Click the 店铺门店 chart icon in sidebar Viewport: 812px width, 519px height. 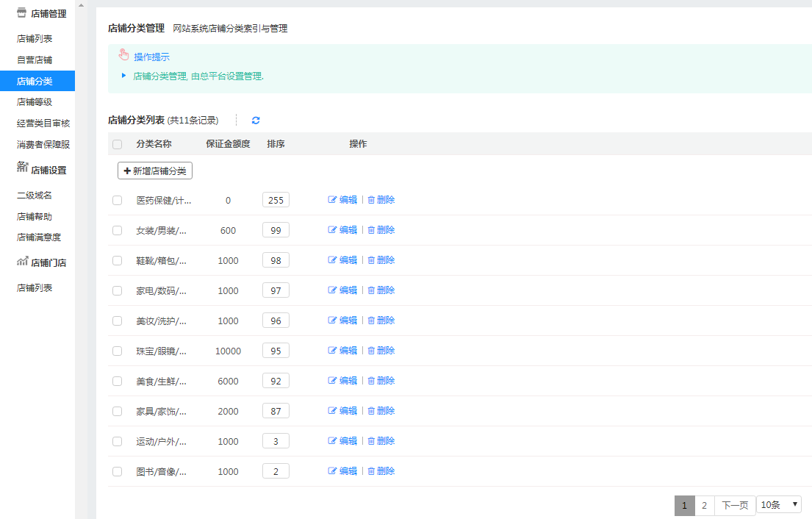tap(22, 262)
